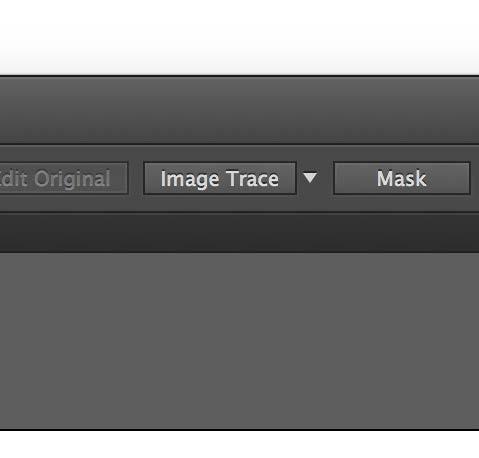Hit Mask to crop the placed image
This screenshot has height=458, width=479.
[402, 178]
